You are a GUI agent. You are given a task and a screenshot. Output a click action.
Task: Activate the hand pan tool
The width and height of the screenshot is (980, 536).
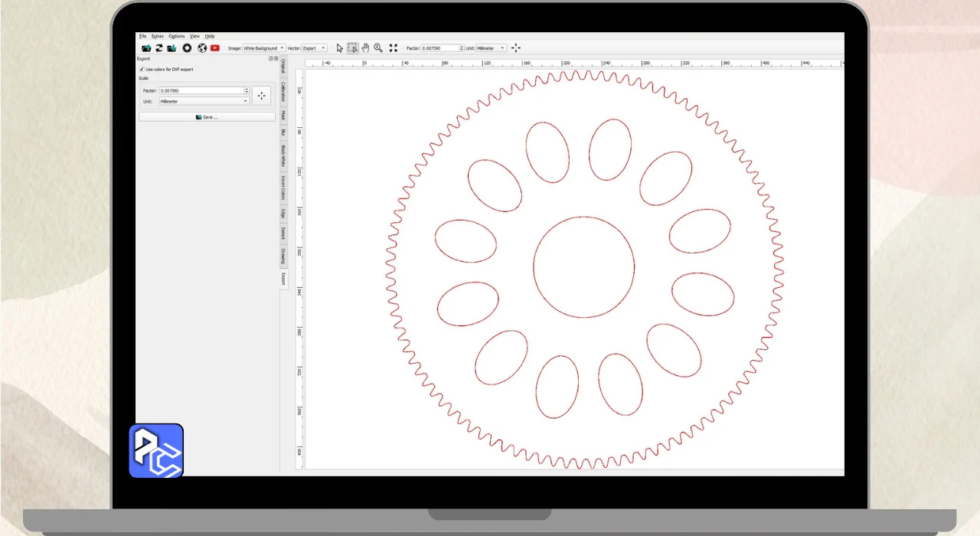[x=365, y=48]
